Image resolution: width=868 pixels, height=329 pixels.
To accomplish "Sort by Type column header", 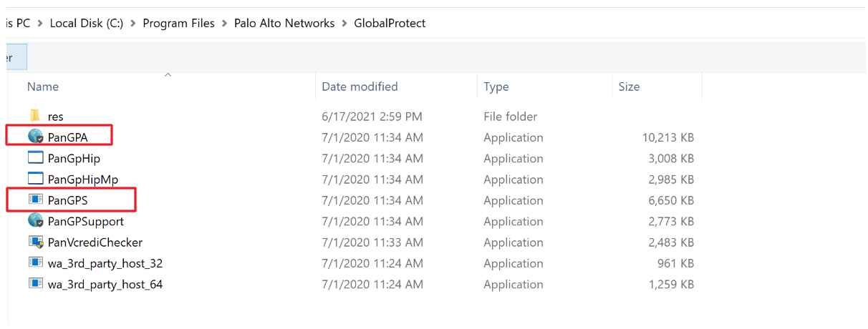I will (496, 87).
